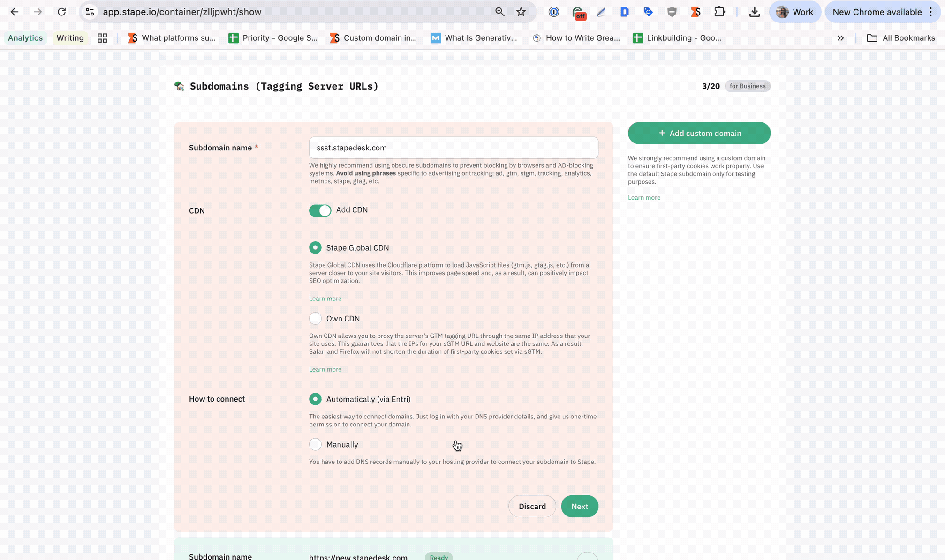This screenshot has width=945, height=560.
Task: Open Learn more under Stape Global CDN
Action: click(x=325, y=299)
